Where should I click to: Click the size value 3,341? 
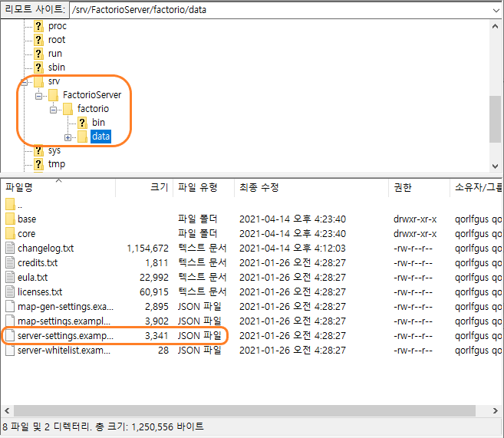click(156, 335)
